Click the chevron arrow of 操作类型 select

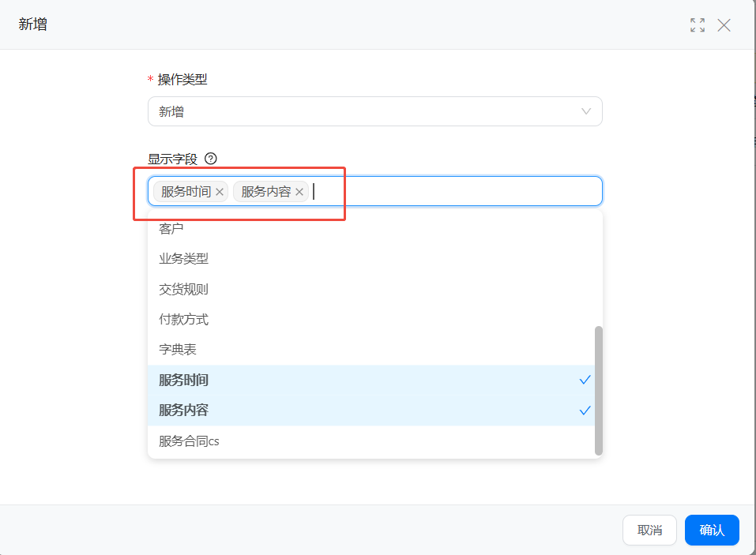(586, 111)
